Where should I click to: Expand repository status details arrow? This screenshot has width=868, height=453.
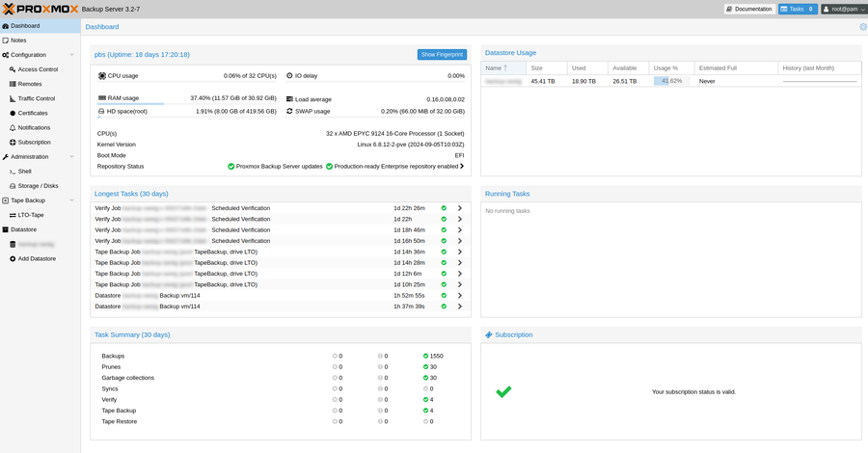click(x=462, y=166)
